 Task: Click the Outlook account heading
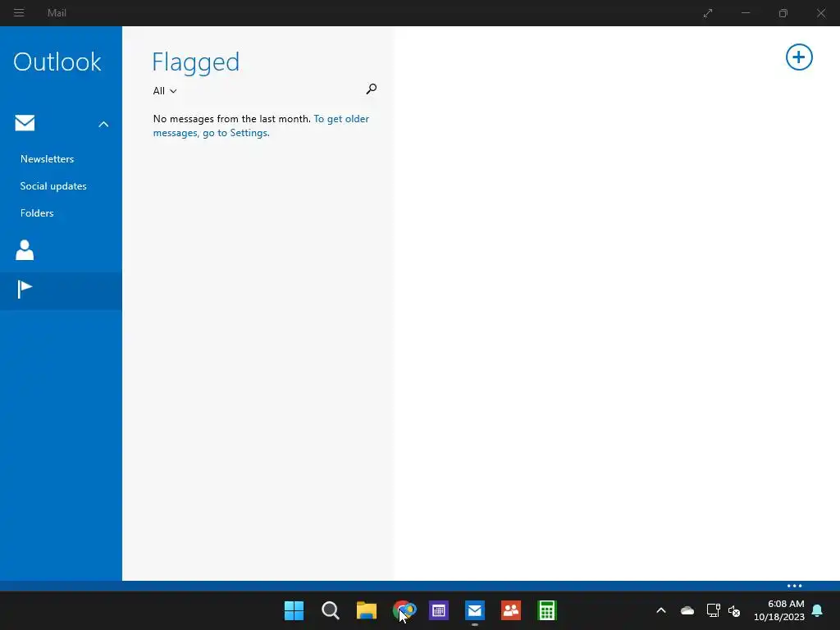point(57,62)
